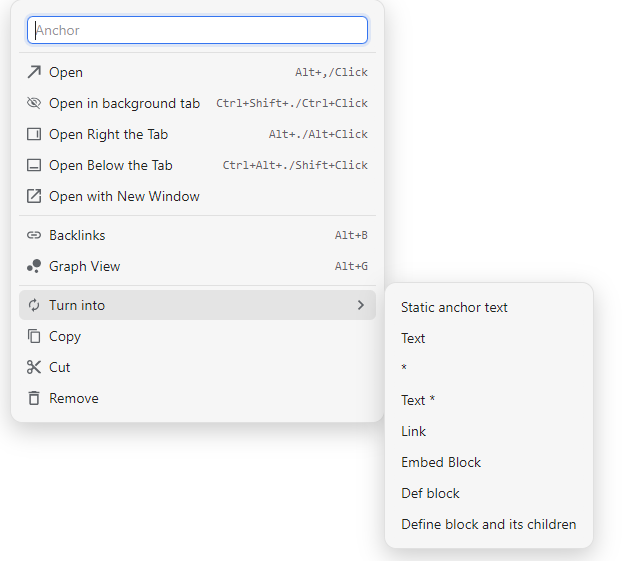Convert to Def block

430,493
